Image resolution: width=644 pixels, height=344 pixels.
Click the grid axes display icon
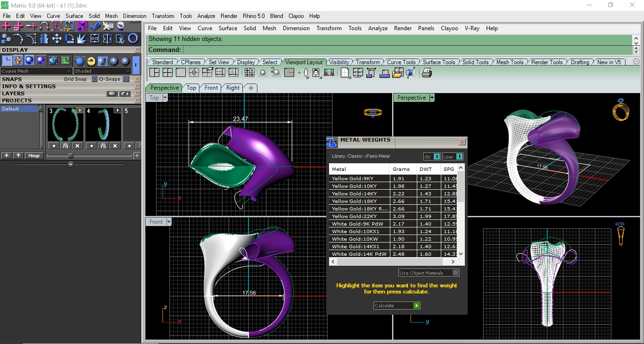(x=7, y=60)
